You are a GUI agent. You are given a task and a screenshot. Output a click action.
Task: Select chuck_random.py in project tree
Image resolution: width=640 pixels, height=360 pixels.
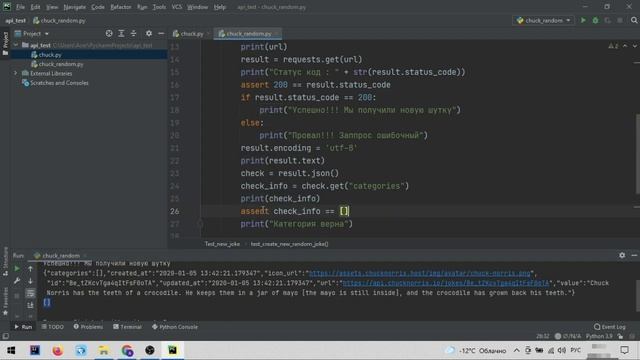coord(61,64)
